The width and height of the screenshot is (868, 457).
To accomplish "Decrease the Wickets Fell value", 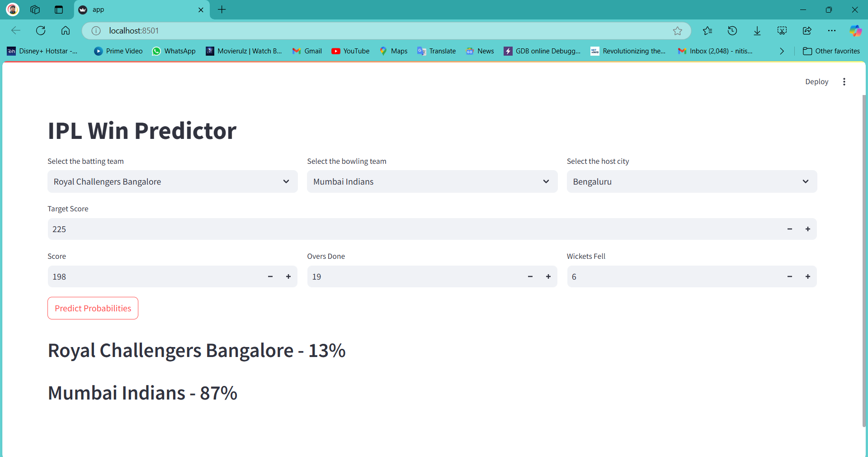I will pos(790,276).
